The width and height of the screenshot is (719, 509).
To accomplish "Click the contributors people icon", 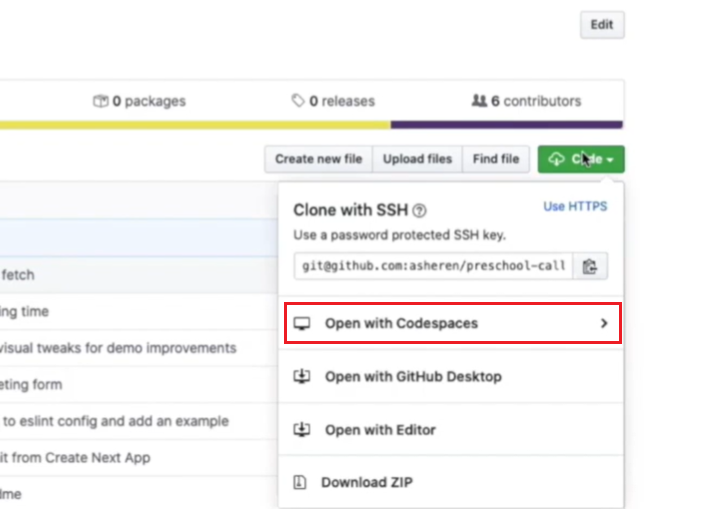I will pos(479,101).
